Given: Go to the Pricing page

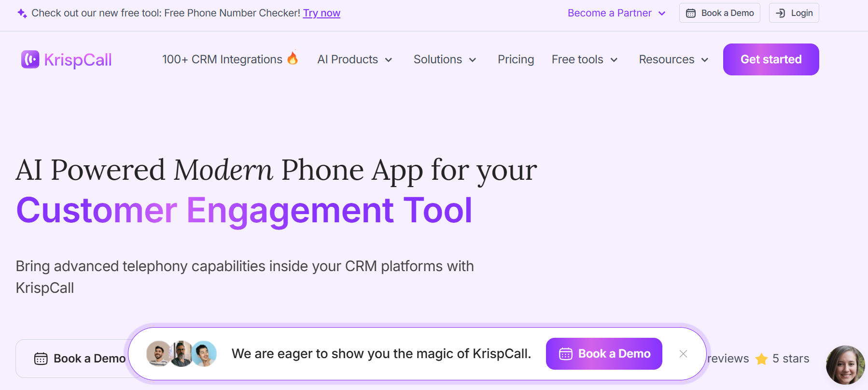Looking at the screenshot, I should pos(516,59).
